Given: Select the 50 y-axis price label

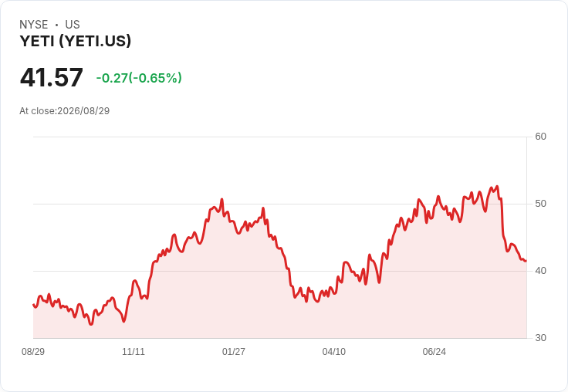Looking at the screenshot, I should (x=540, y=204).
